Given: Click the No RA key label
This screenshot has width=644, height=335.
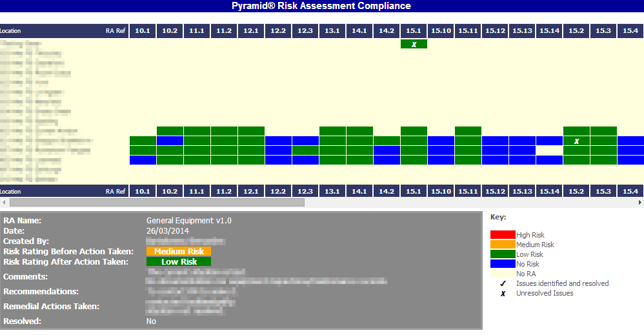Looking at the screenshot, I should (x=526, y=274).
